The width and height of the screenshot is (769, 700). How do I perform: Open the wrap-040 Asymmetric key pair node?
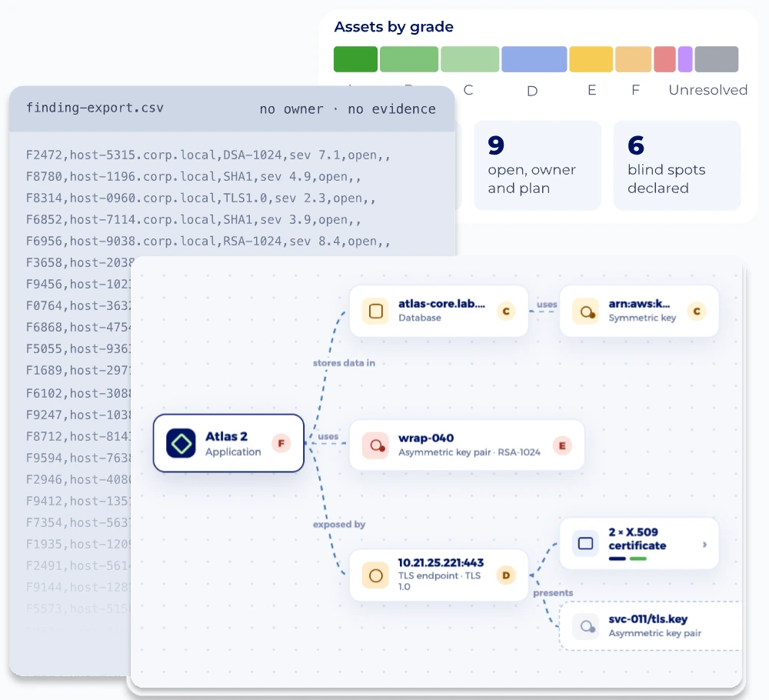coord(467,445)
